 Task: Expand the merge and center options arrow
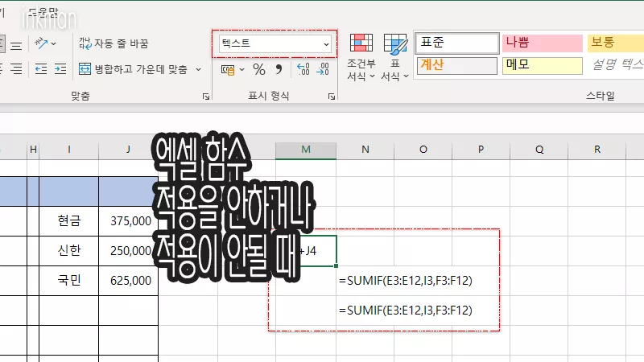click(199, 69)
